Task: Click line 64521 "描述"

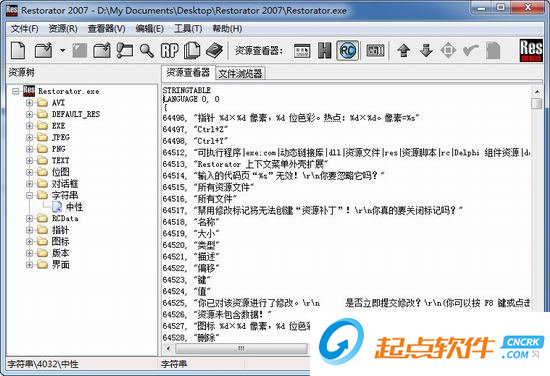Action: [190, 257]
